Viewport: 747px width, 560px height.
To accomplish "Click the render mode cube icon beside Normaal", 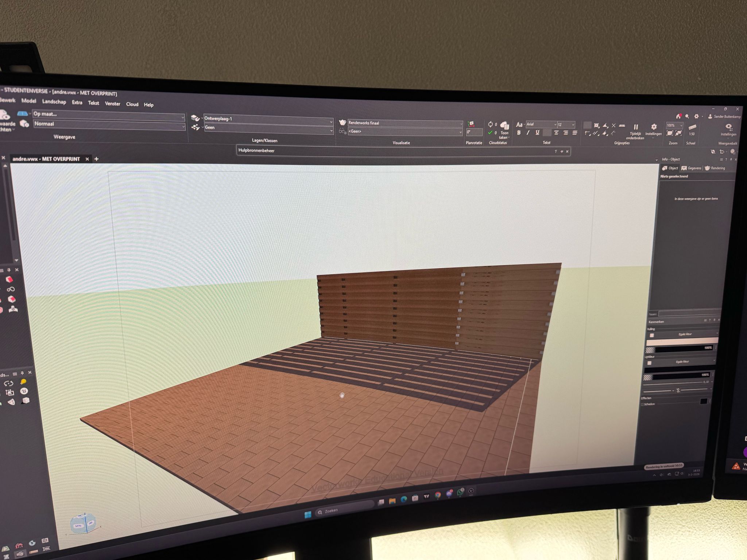I will 24,124.
